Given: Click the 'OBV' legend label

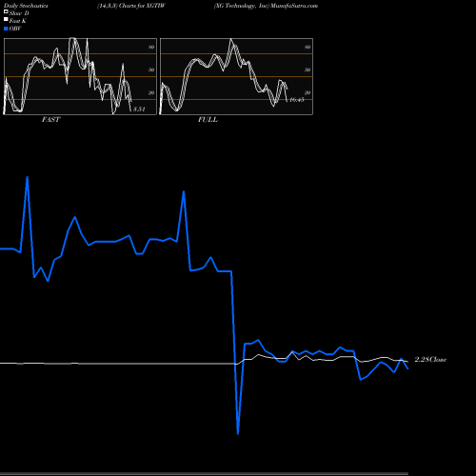Looking at the screenshot, I should click(x=15, y=29).
